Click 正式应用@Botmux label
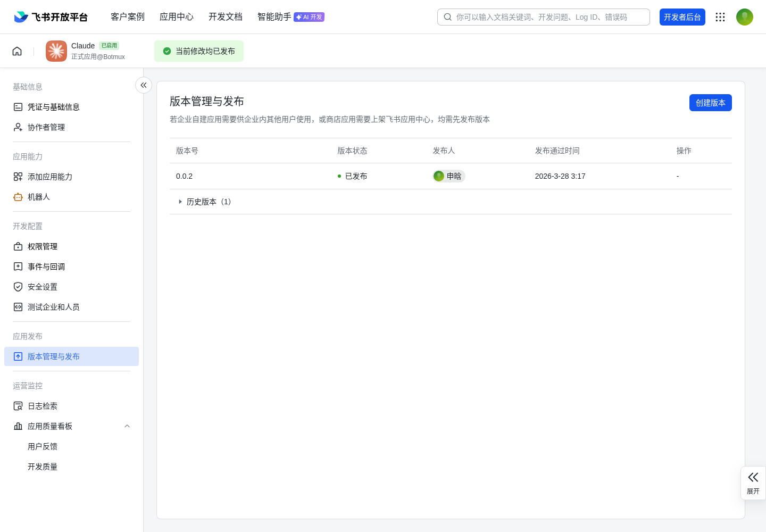766x532 pixels. point(98,57)
